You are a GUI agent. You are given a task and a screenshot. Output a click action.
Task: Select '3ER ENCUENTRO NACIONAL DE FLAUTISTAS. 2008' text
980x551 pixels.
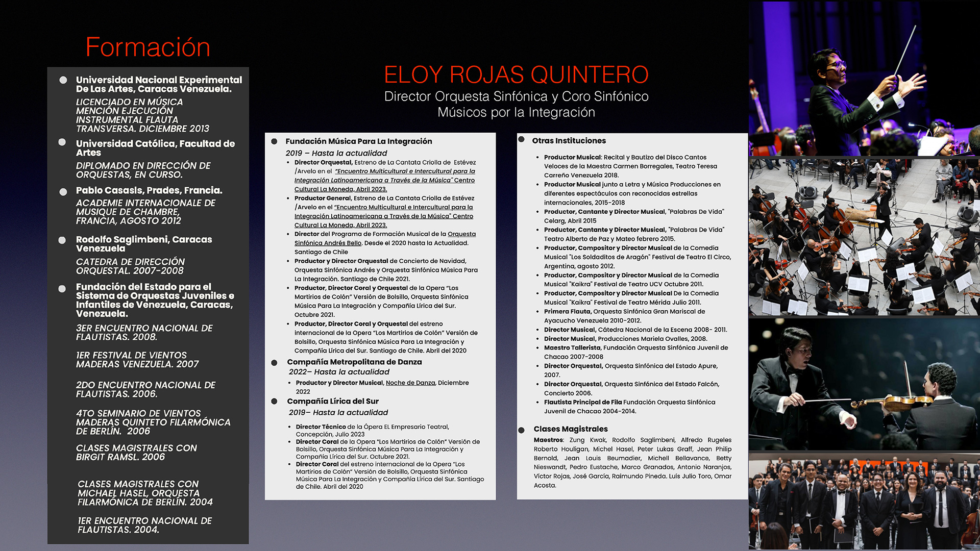tap(144, 333)
